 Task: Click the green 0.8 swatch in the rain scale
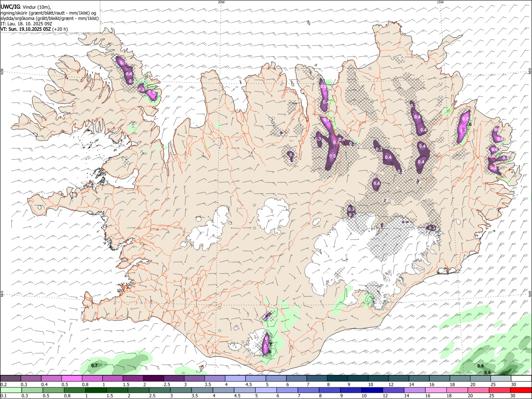(75, 390)
